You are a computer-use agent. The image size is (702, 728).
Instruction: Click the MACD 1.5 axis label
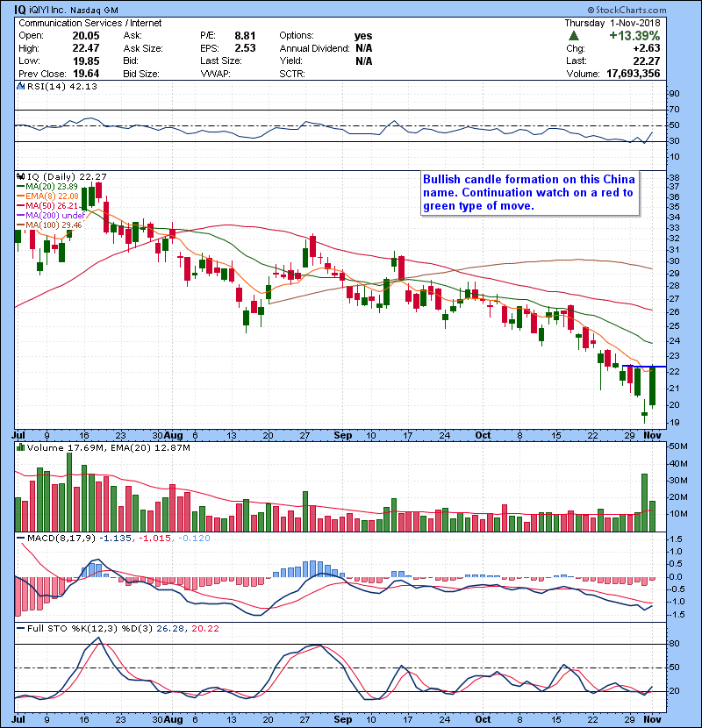pos(677,539)
